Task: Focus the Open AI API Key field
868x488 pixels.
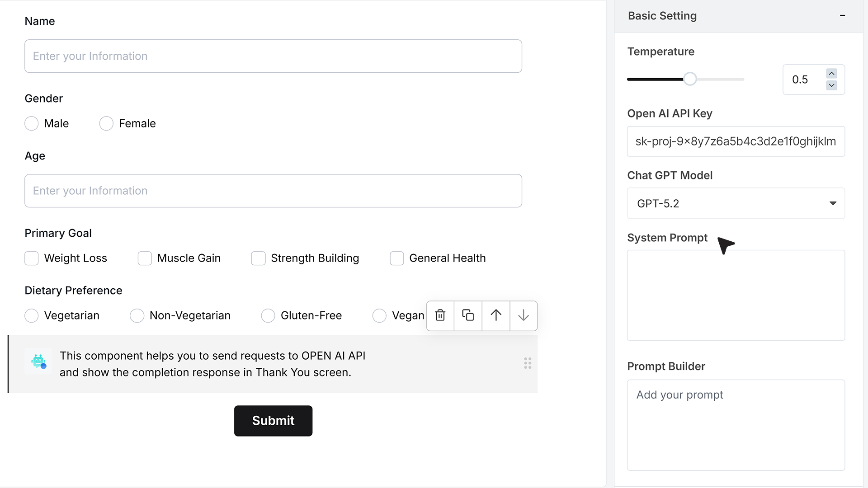Action: [x=736, y=141]
